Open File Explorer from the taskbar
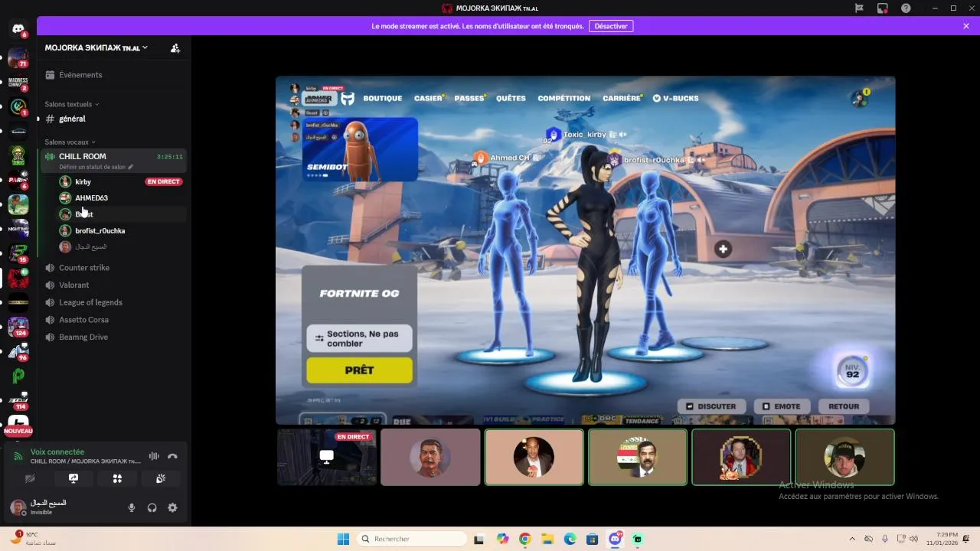This screenshot has height=551, width=980. click(x=547, y=539)
